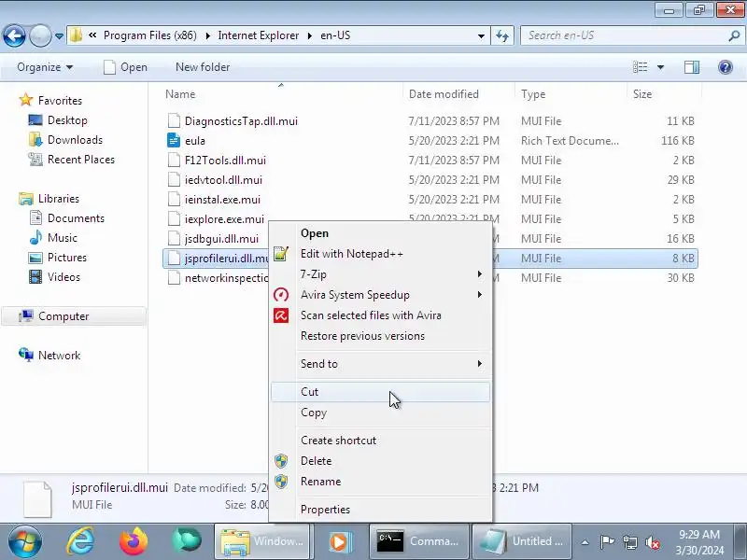This screenshot has width=747, height=560.
Task: Select the iedvtool.dll.mui file
Action: click(223, 180)
